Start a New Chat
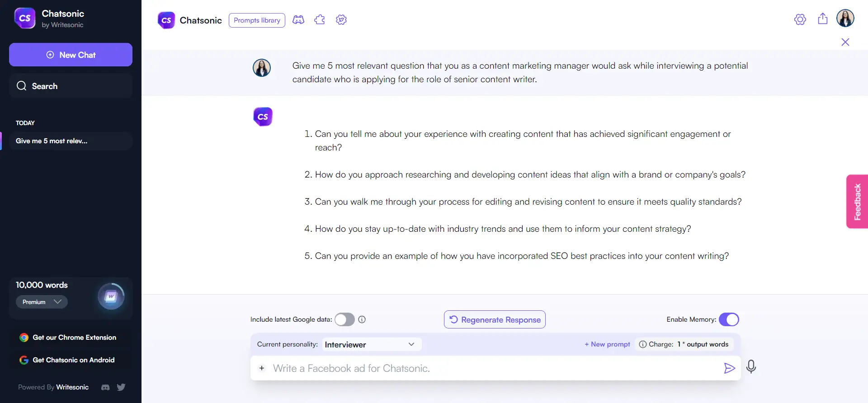 71,55
